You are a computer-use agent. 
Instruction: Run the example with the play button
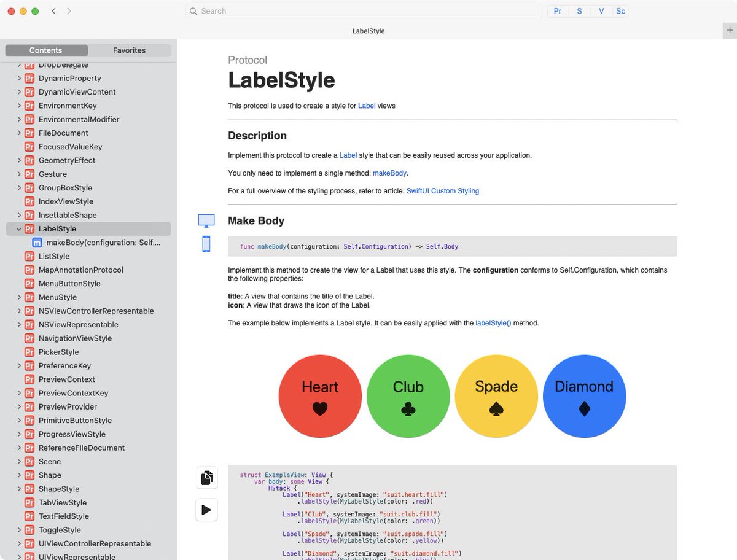click(x=207, y=510)
